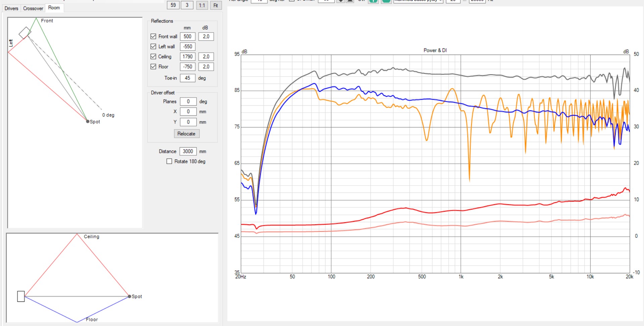
Task: Click the field showing 59
Action: [173, 5]
